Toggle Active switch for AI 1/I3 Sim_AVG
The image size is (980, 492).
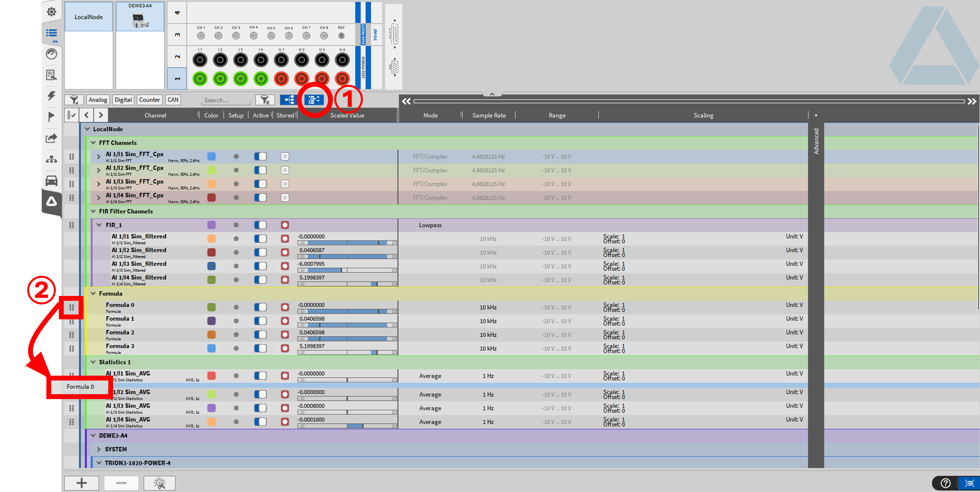pos(260,408)
